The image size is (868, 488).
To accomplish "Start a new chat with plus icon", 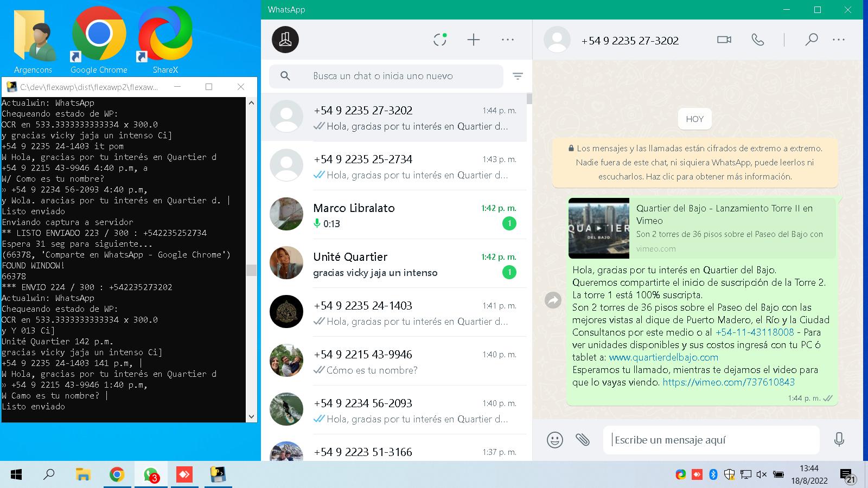I will pos(474,40).
